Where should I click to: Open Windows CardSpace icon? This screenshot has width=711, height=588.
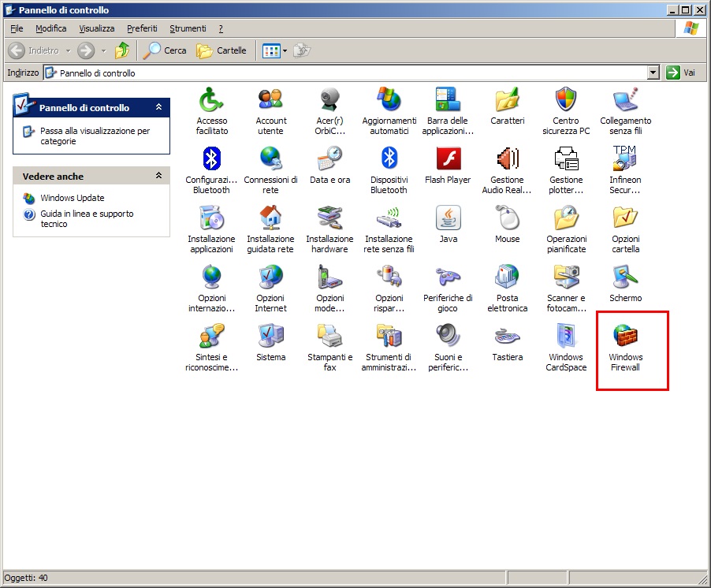(x=566, y=337)
